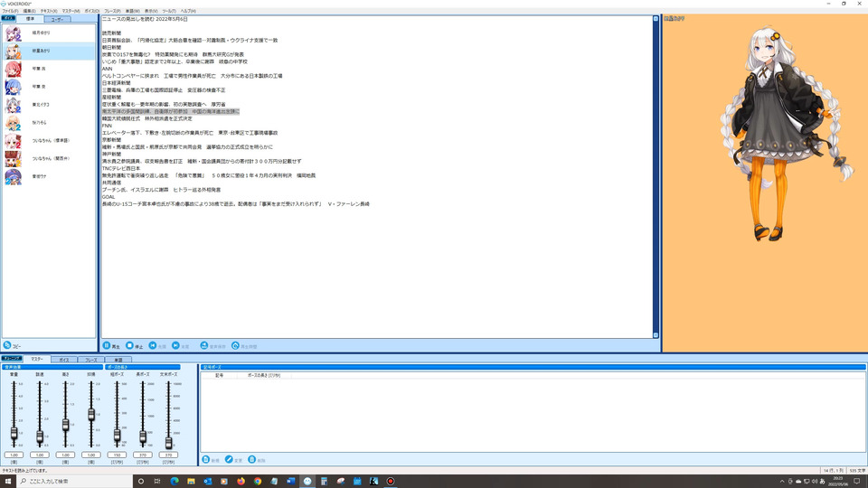The image size is (868, 488).
Task: Open the ファイル(F) menu
Action: pyautogui.click(x=10, y=11)
